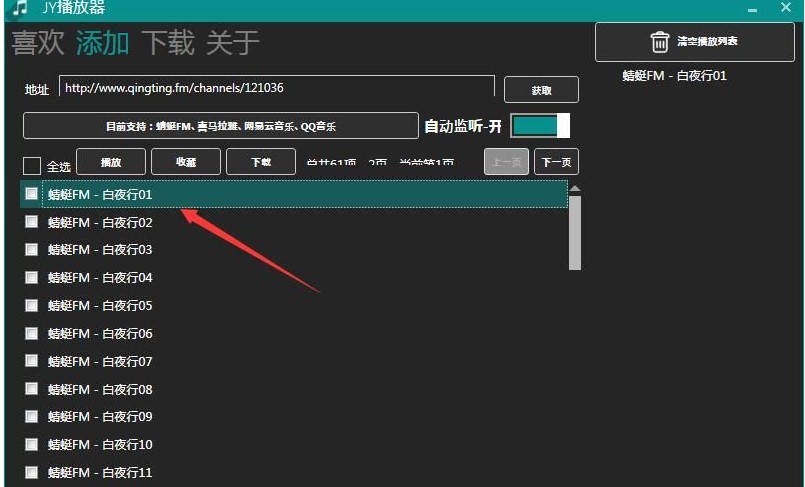Minimize the JY播放器 window
805x487 pixels.
752,10
